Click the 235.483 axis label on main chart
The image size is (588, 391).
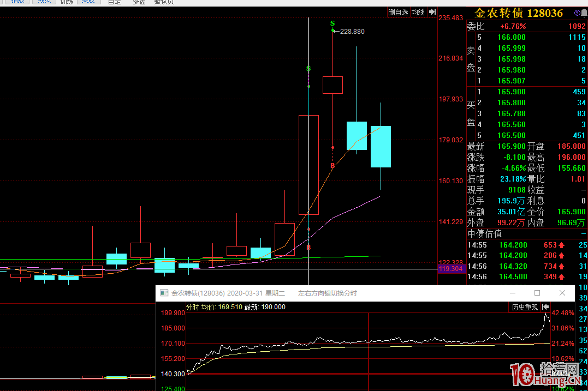(x=451, y=17)
